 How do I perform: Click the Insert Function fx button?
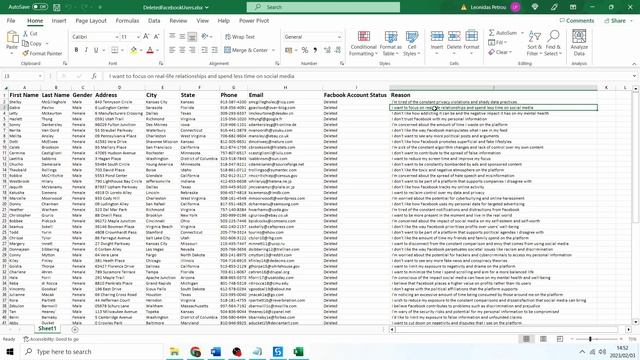coord(94,76)
